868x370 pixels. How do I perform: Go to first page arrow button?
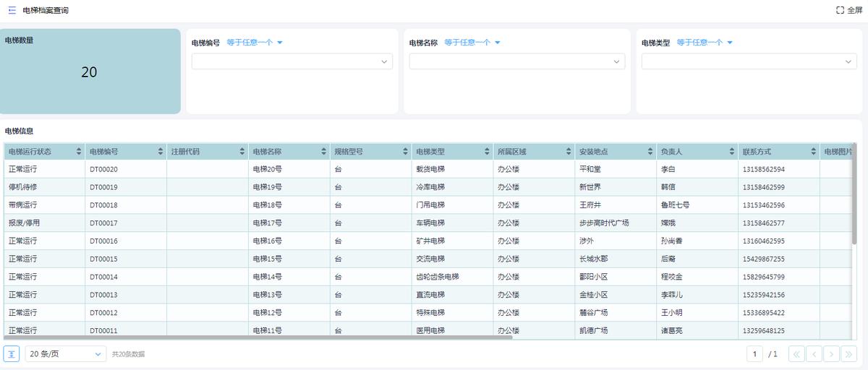(x=796, y=354)
